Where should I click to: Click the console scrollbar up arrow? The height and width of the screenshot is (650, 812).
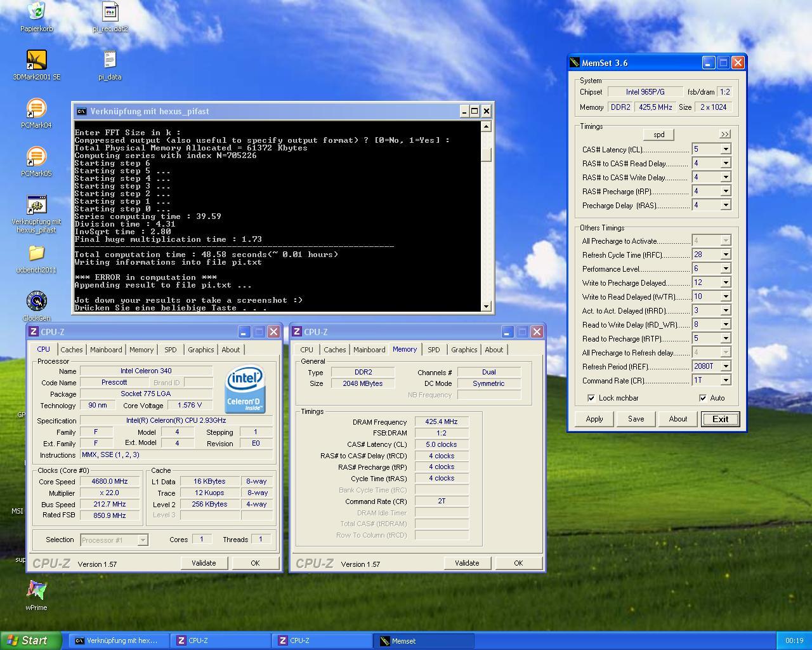[x=487, y=126]
